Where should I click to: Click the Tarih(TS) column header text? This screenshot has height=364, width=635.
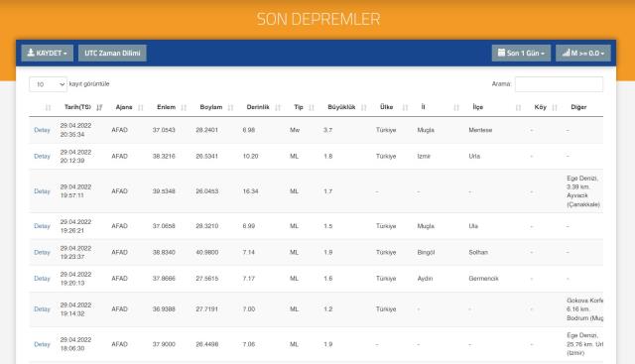point(77,107)
